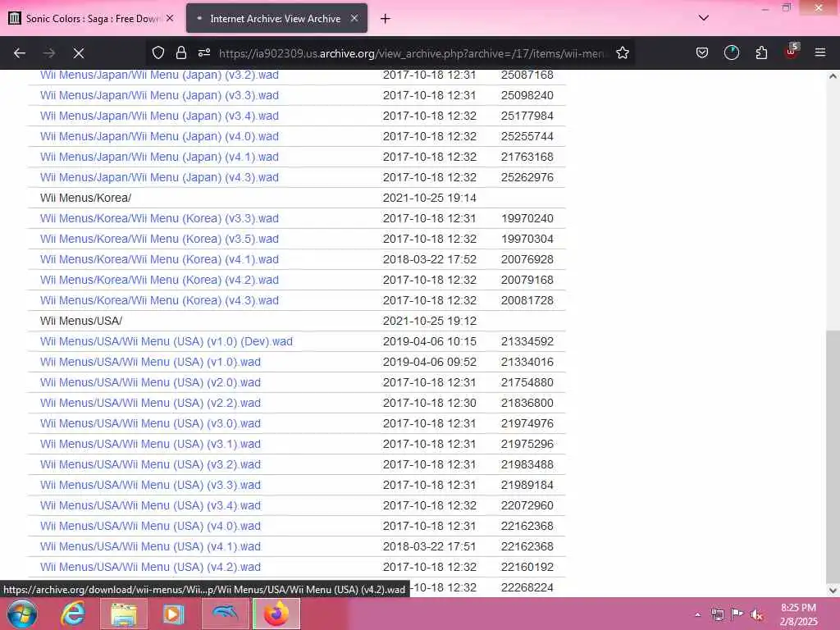Save page to Pocket icon

(x=702, y=53)
